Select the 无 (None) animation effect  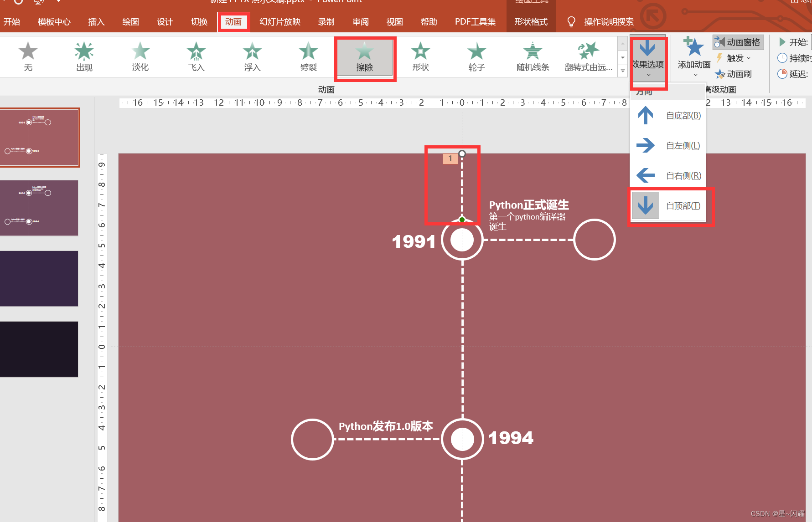click(28, 57)
